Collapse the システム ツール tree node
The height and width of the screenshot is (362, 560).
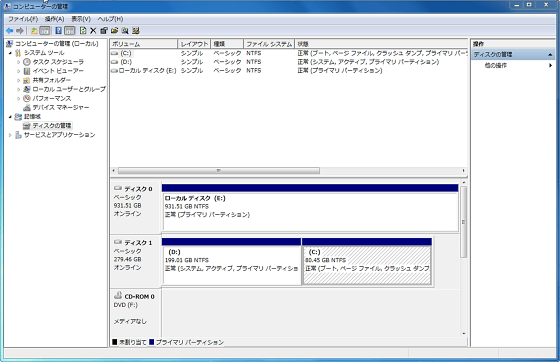point(10,53)
